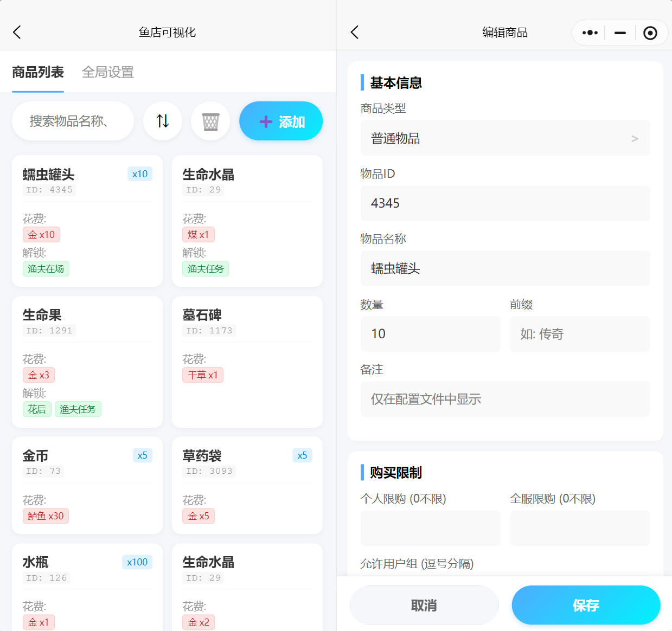This screenshot has width=672, height=631.
Task: Switch to the 全局设置 tab
Action: coord(108,72)
